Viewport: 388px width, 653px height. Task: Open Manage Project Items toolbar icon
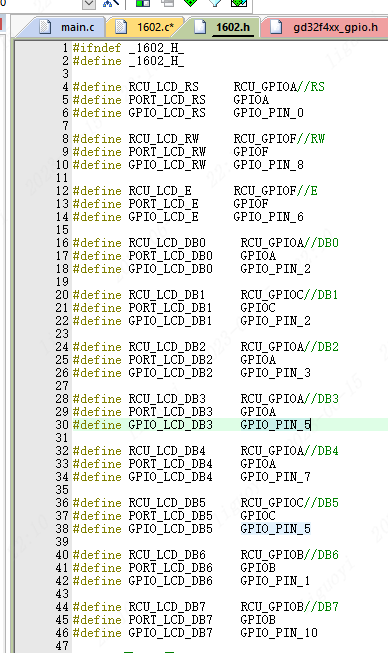click(x=143, y=3)
